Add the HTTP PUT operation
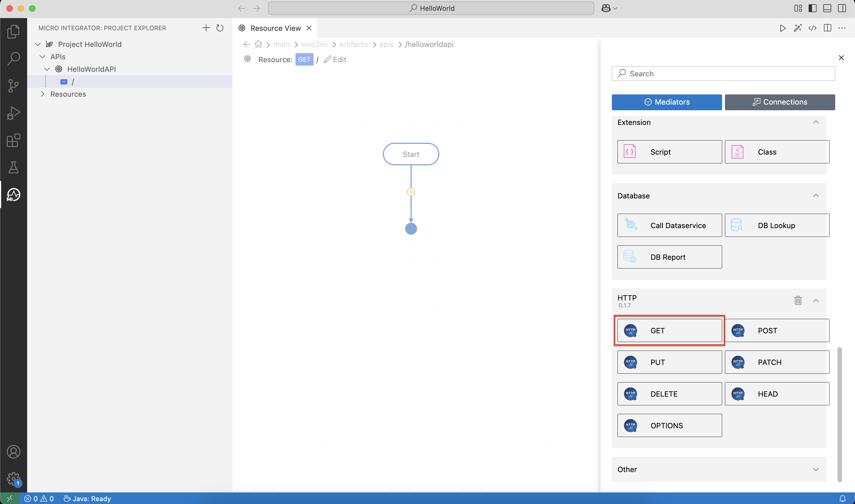 point(669,362)
